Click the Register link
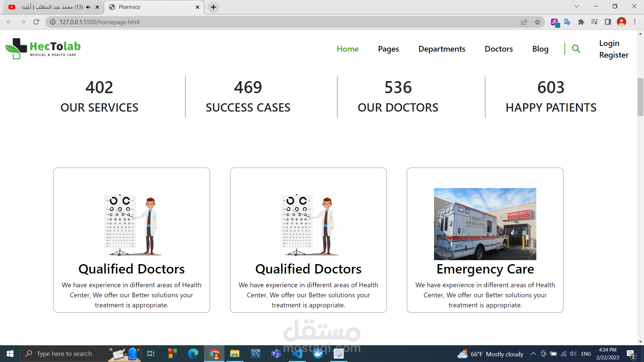Viewport: 644px width, 362px height. 614,55
